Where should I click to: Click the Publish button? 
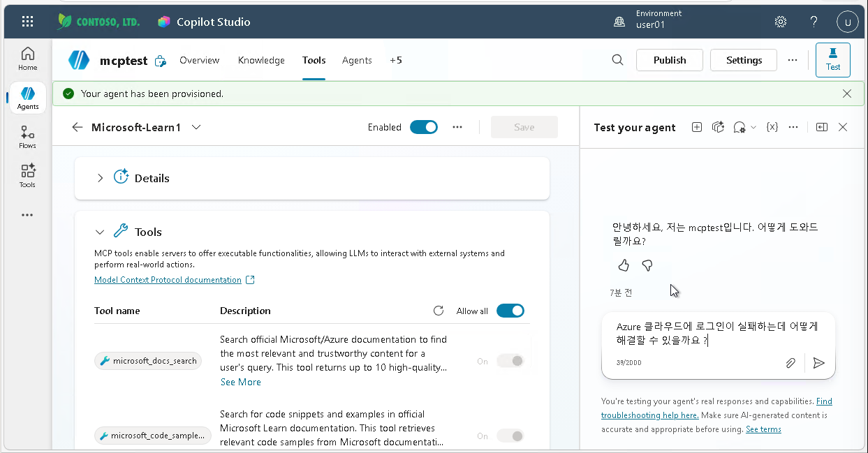click(x=670, y=60)
